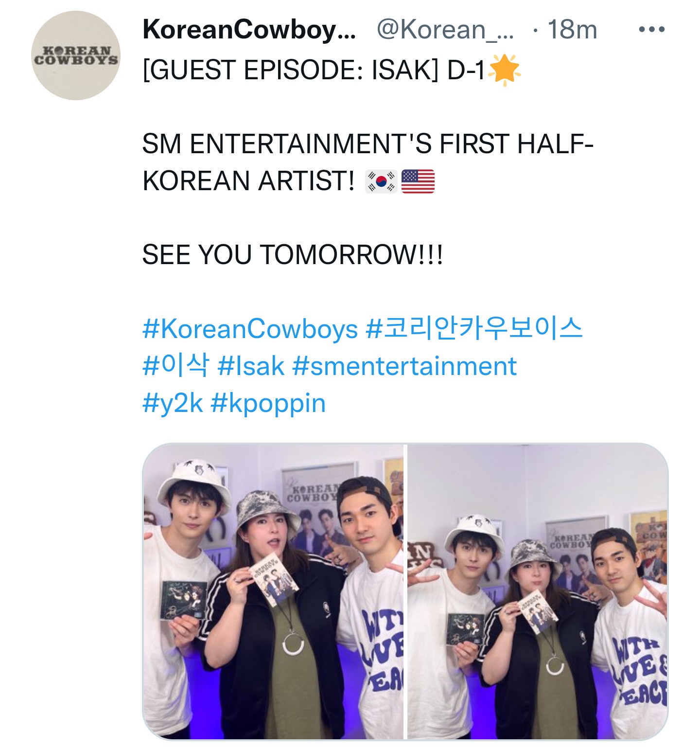Open the #smentertainment hashtag

[404, 366]
